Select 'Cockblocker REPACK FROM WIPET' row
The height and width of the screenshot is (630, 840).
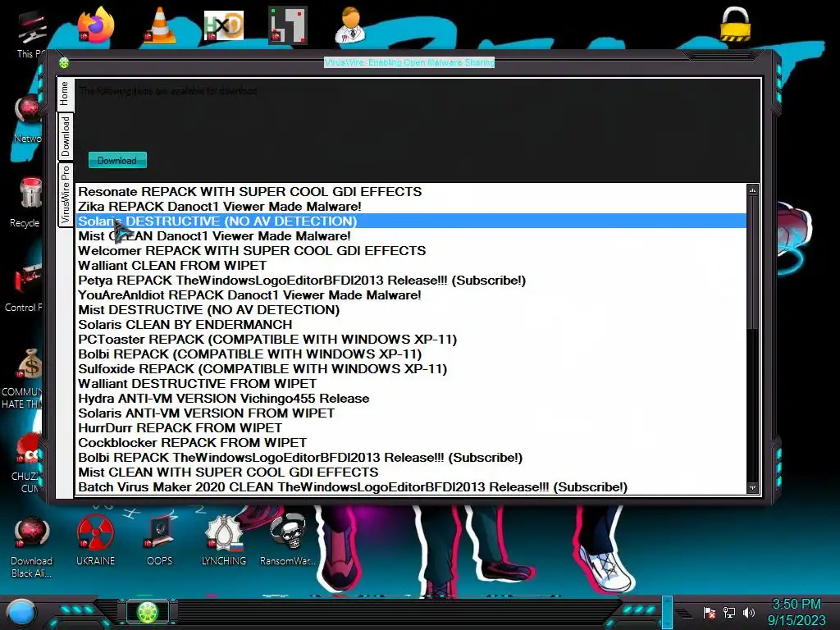click(x=411, y=442)
